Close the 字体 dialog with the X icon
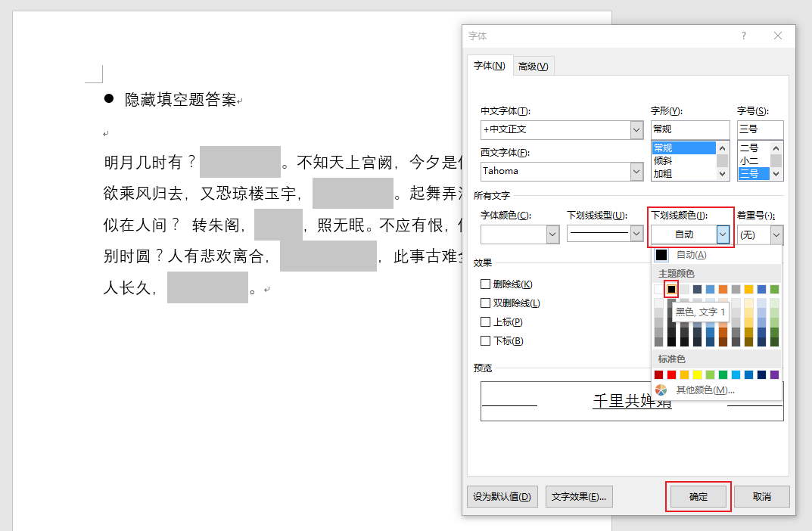812x531 pixels. (x=778, y=36)
